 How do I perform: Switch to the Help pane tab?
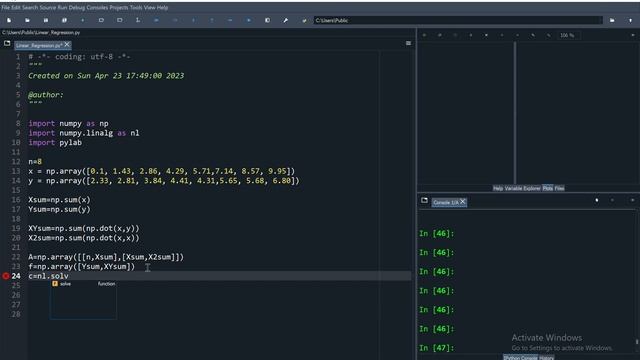click(x=498, y=188)
